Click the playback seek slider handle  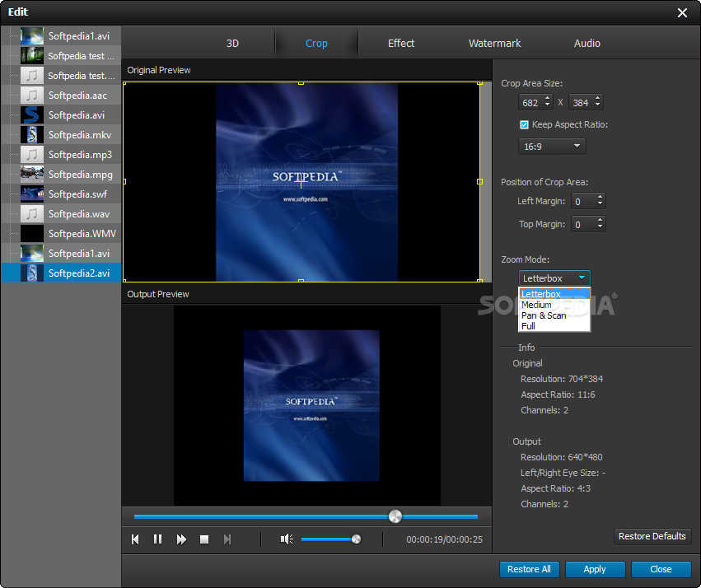point(395,516)
